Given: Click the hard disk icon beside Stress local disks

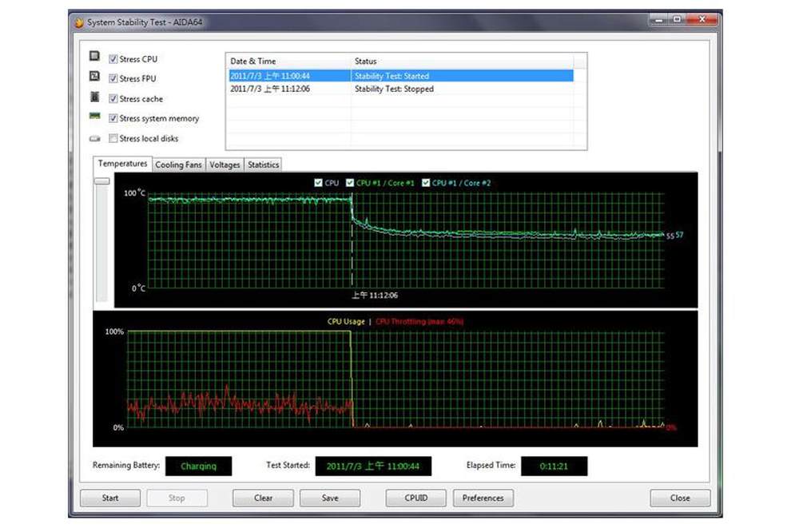Looking at the screenshot, I should coord(95,138).
